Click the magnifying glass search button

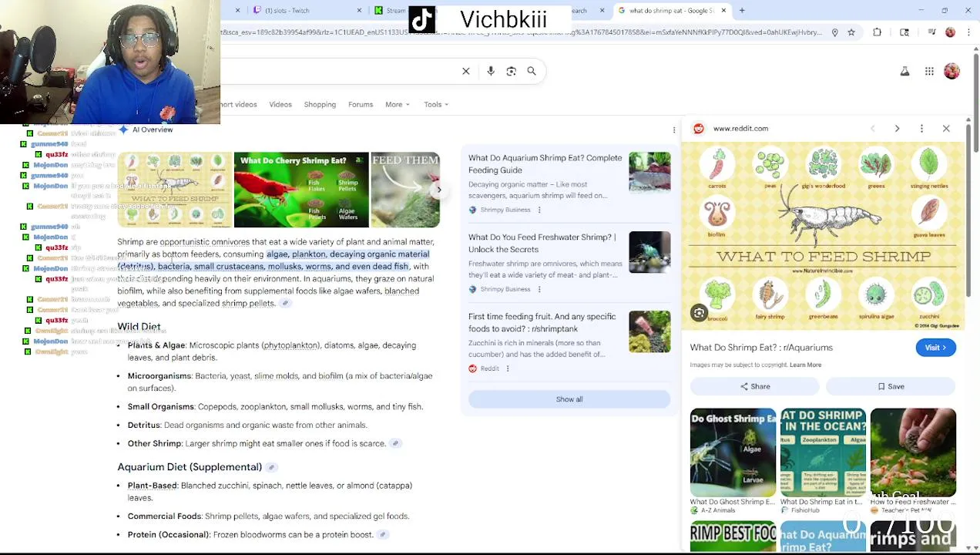pyautogui.click(x=532, y=71)
